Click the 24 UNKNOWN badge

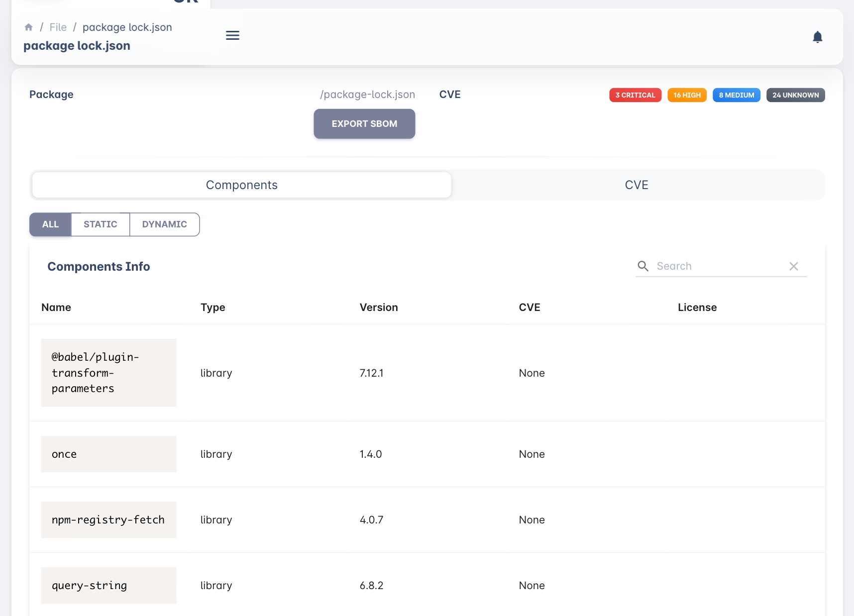[795, 95]
